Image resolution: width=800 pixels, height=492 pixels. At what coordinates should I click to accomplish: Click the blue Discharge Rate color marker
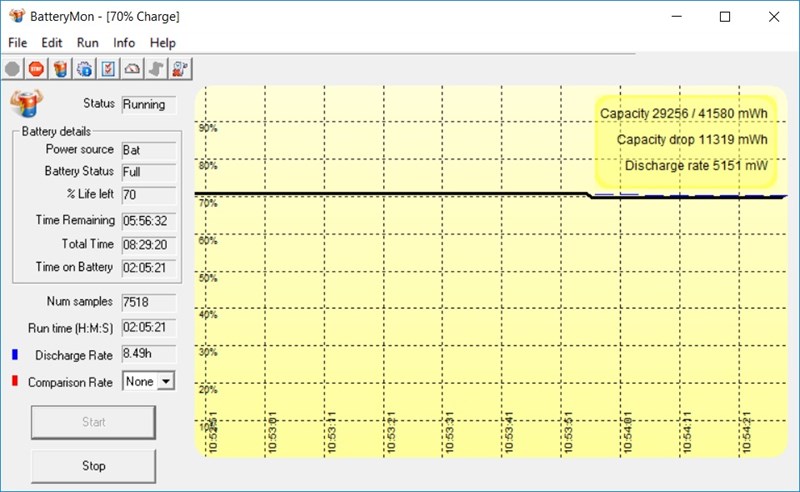[13, 354]
